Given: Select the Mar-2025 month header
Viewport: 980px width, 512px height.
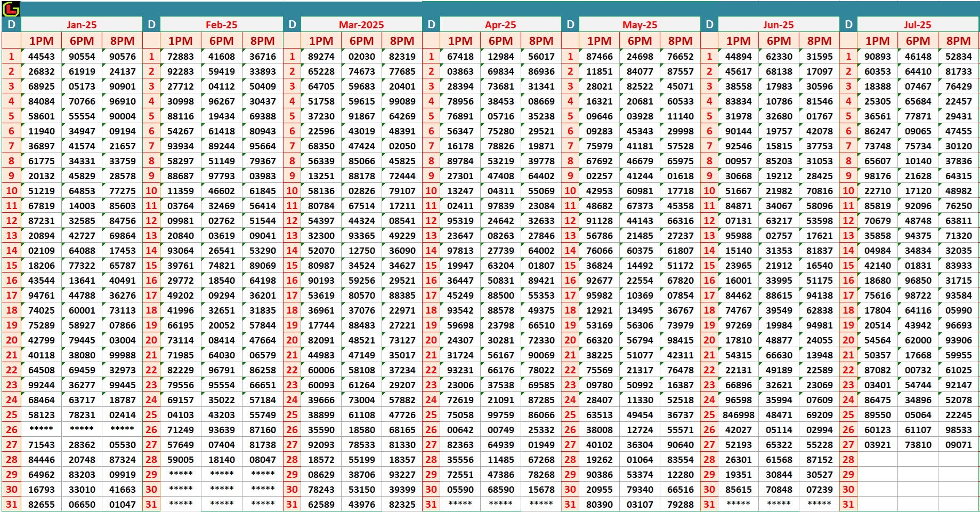Looking at the screenshot, I should coord(361,25).
